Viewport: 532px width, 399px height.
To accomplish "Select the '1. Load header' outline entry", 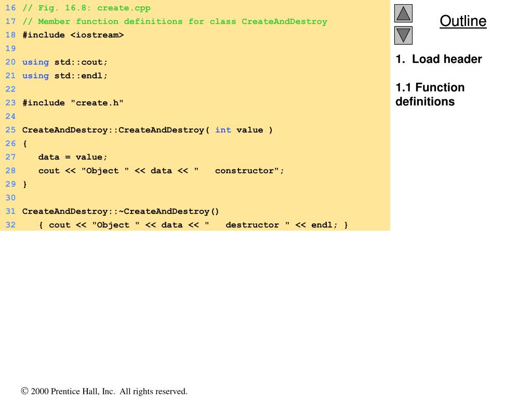I will tap(438, 59).
